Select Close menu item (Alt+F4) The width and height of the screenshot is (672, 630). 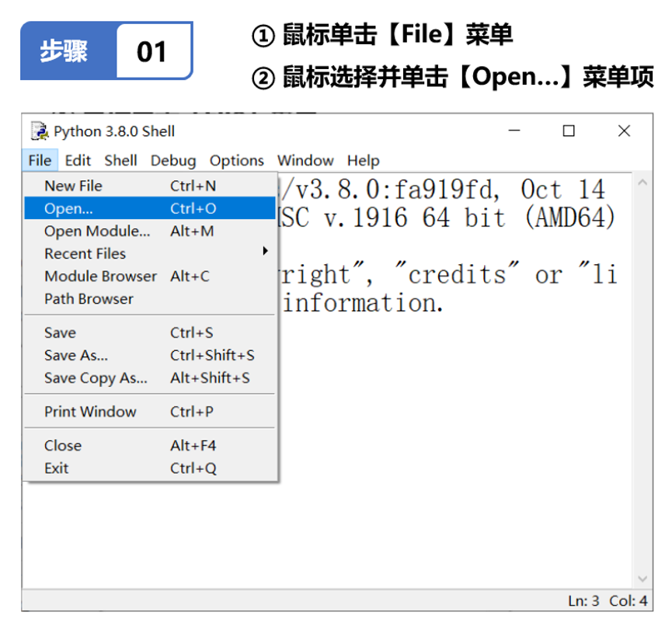pyautogui.click(x=150, y=446)
